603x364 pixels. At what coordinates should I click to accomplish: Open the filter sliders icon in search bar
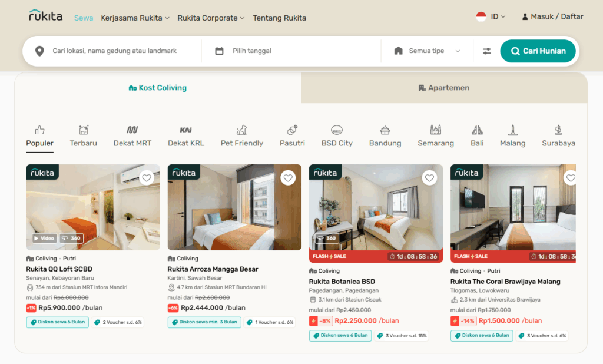point(486,51)
